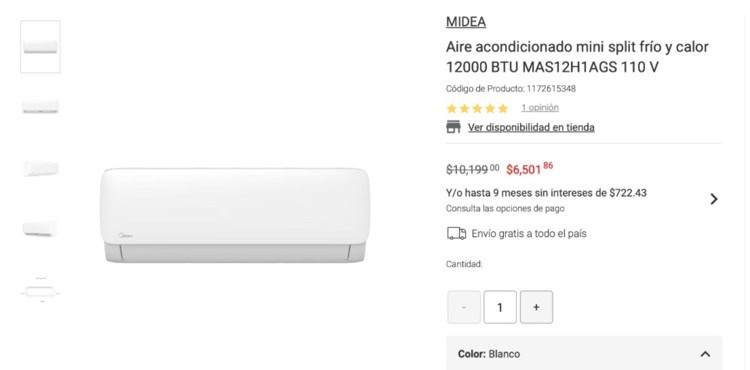Click the store availability shop icon

[453, 127]
